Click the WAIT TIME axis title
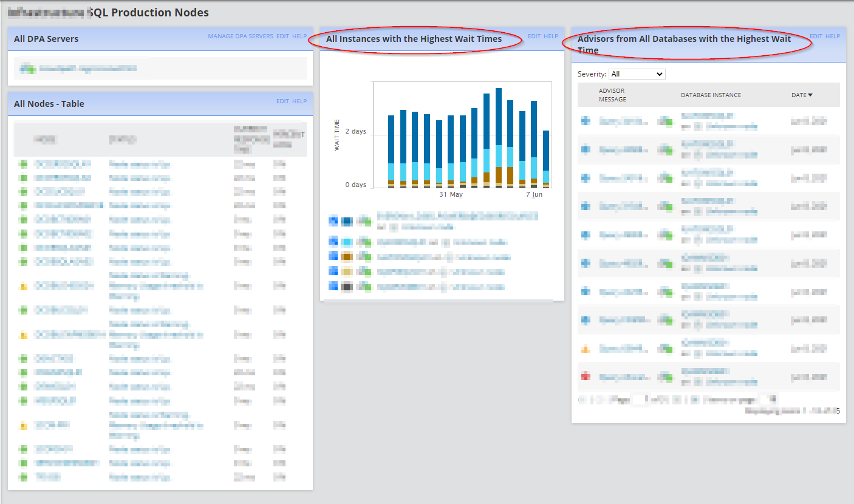 [337, 135]
